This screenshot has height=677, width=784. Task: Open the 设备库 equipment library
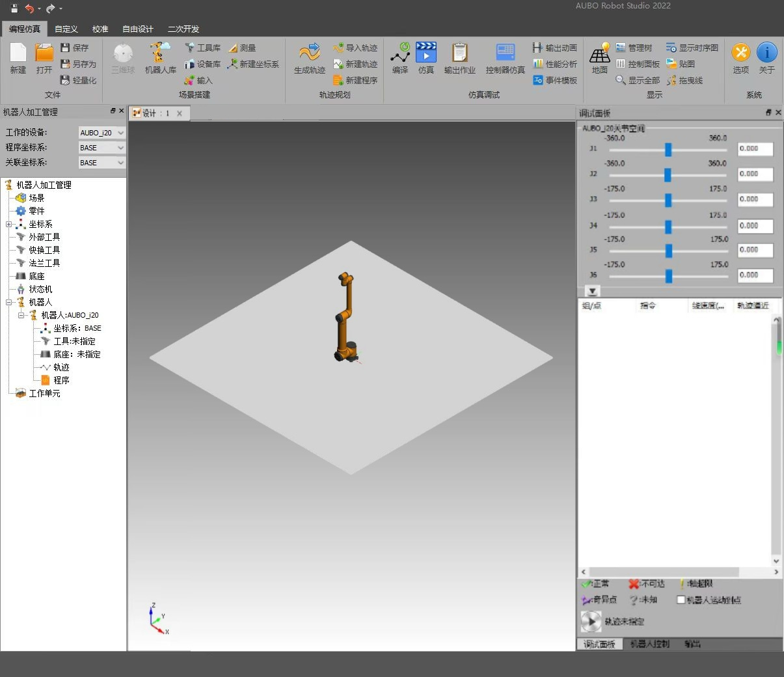(x=202, y=64)
